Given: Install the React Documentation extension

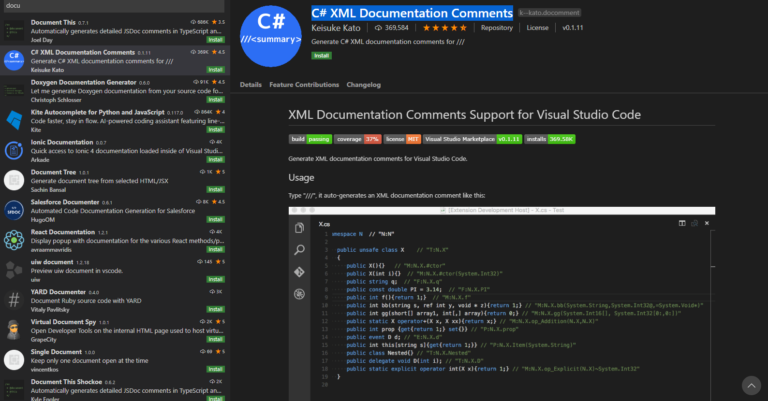Looking at the screenshot, I should (215, 249).
